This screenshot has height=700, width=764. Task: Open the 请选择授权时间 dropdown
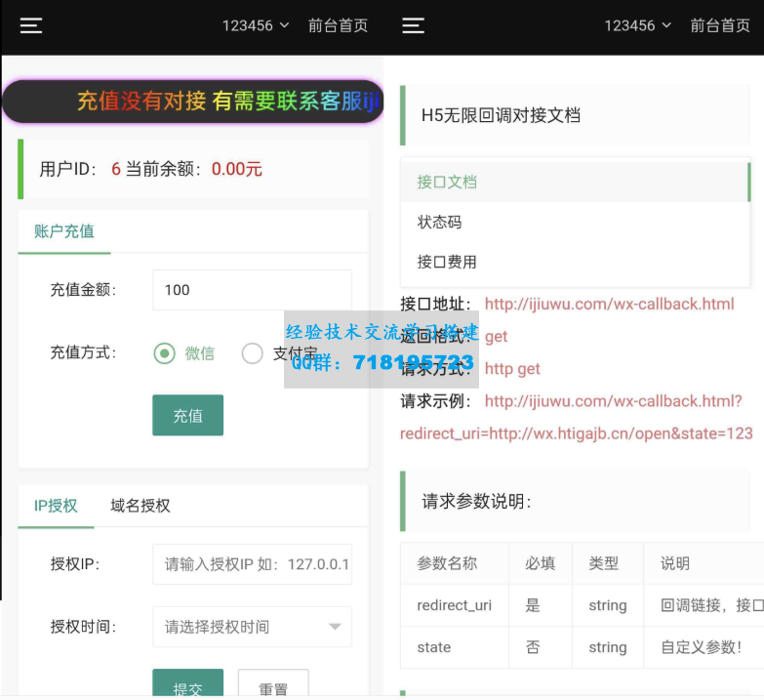[x=252, y=627]
